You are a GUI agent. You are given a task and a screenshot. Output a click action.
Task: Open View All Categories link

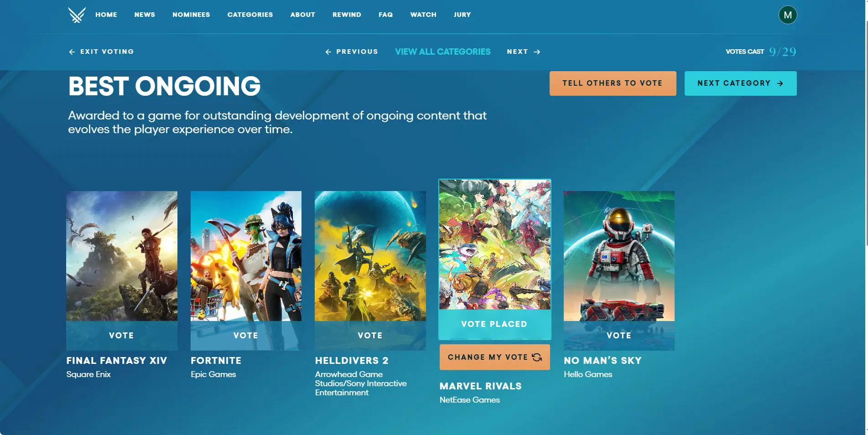(x=443, y=52)
